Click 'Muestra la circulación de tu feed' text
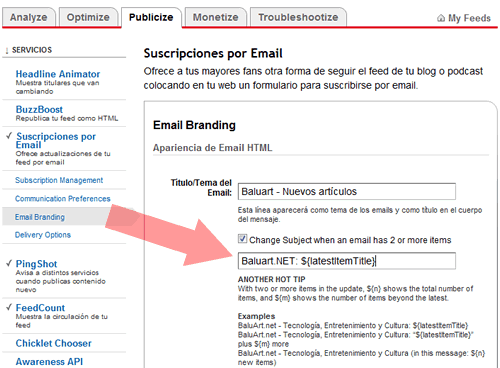This screenshot has width=500, height=368. click(62, 321)
